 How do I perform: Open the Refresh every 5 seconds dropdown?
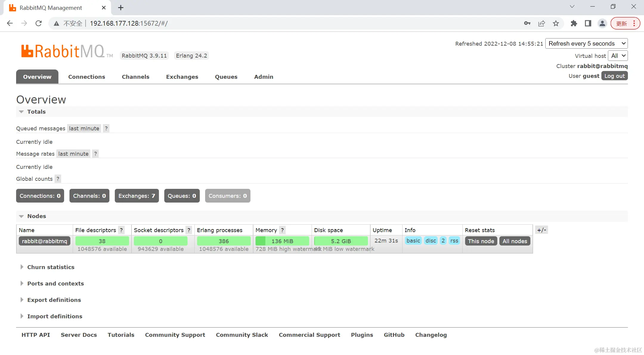[586, 44]
